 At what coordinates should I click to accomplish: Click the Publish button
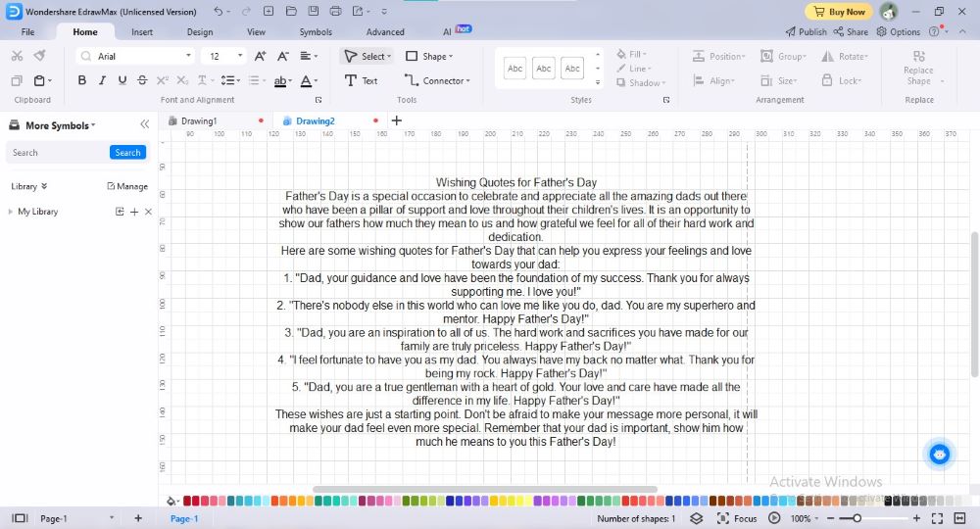click(806, 31)
